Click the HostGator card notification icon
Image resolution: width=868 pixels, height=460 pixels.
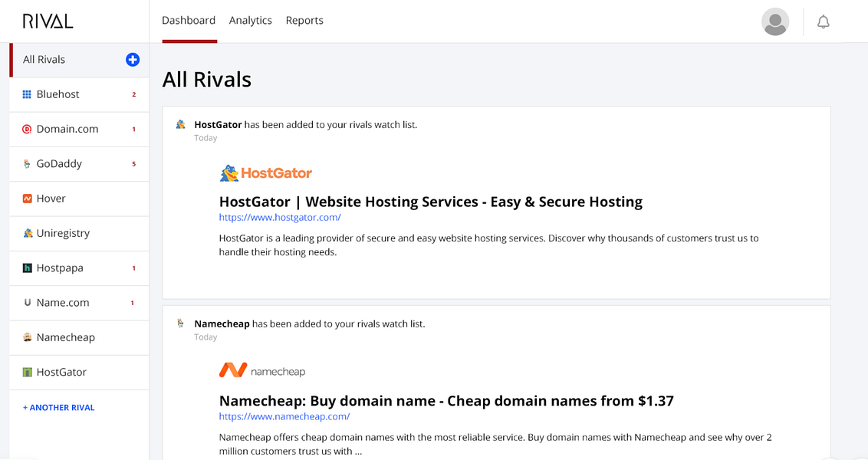[x=180, y=124]
